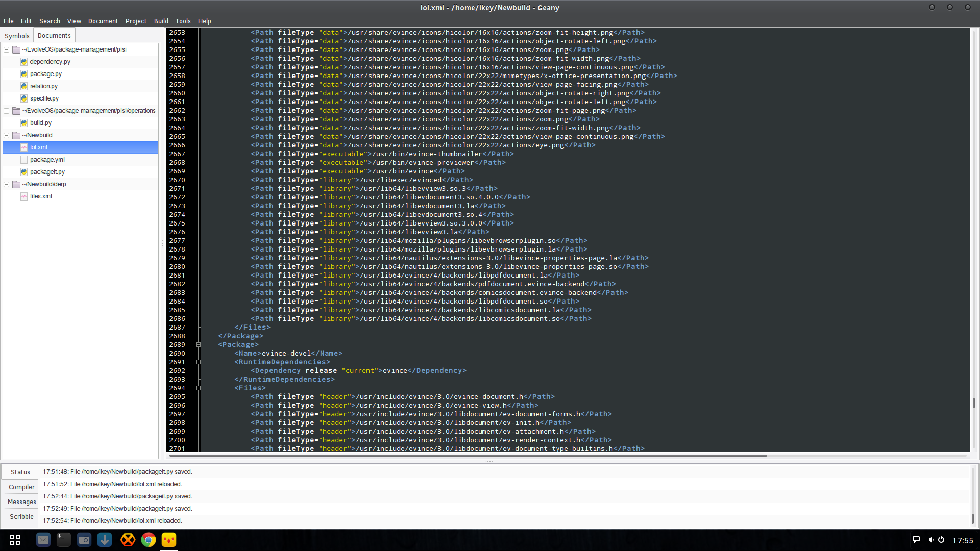Open packageit.py in the documents list
This screenshot has width=980, height=551.
click(47, 172)
